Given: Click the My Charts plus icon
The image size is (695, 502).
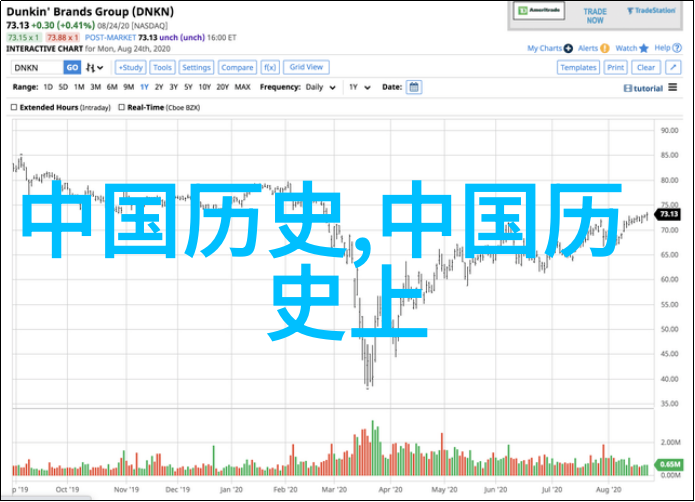Looking at the screenshot, I should point(568,48).
